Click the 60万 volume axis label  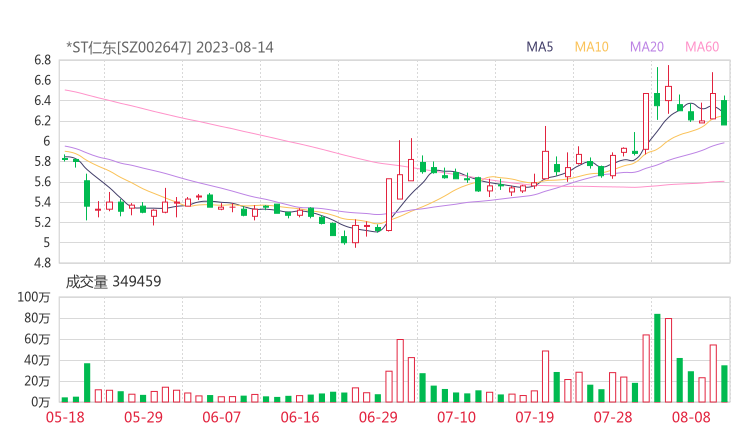point(37,339)
